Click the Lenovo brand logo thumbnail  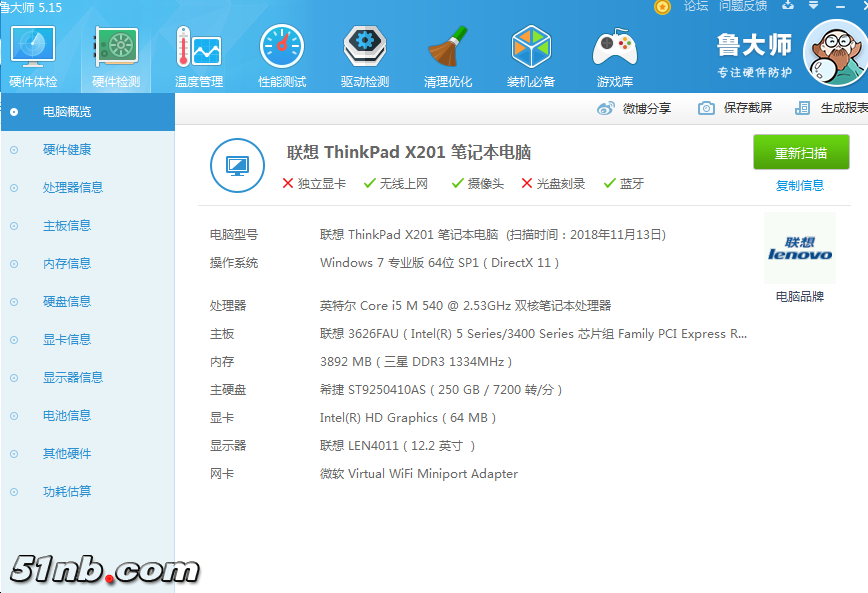click(800, 248)
